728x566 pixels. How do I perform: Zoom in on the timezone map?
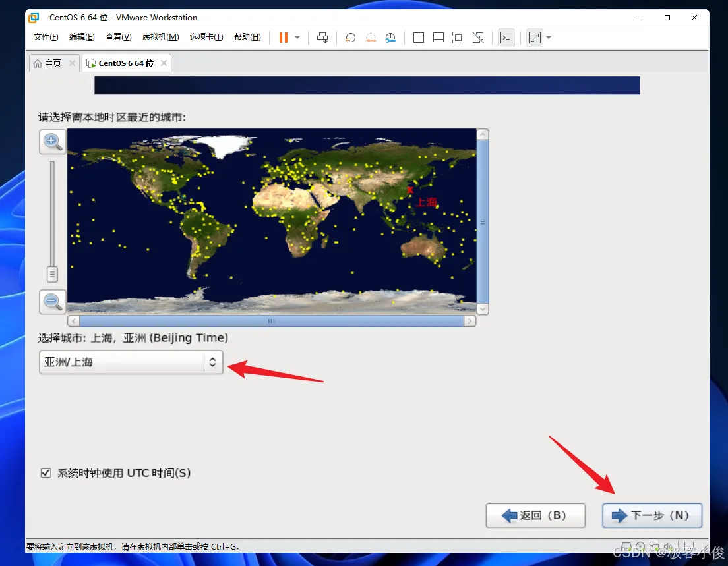coord(53,142)
